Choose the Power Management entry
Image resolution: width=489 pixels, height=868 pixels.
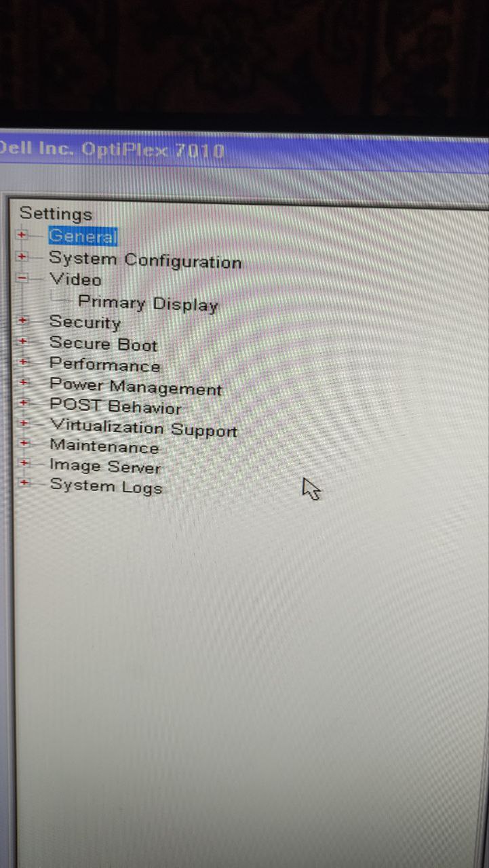coord(136,387)
